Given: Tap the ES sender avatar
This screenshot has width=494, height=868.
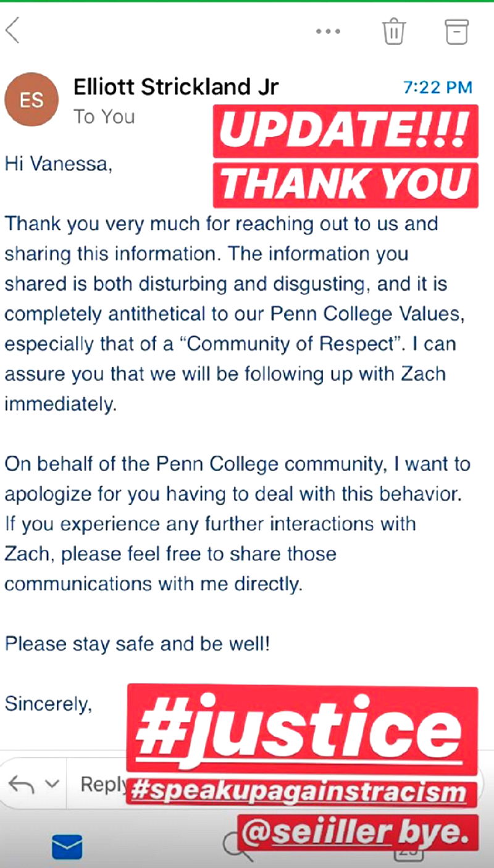Looking at the screenshot, I should (x=31, y=100).
